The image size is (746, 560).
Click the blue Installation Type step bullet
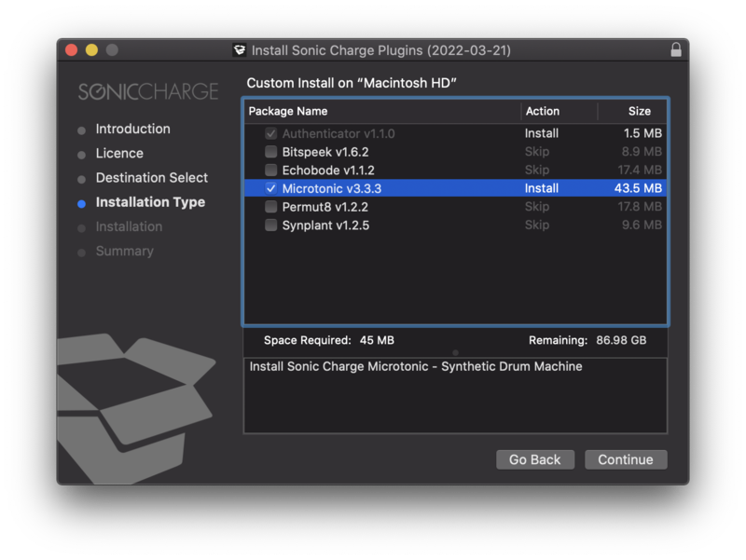pos(82,202)
